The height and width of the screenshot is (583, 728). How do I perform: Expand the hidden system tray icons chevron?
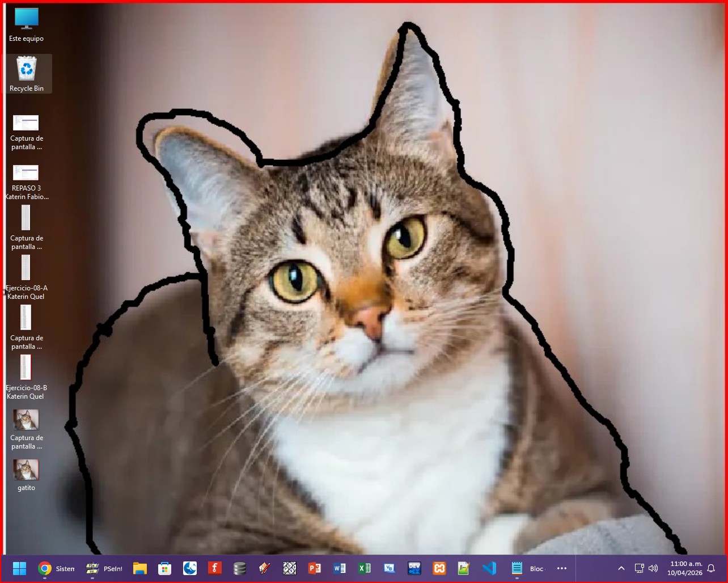pyautogui.click(x=621, y=568)
